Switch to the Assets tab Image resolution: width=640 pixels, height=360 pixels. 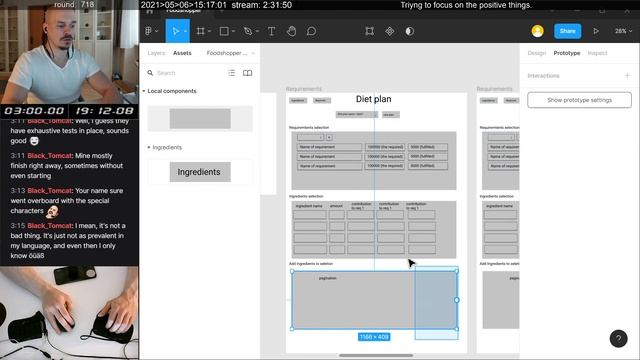click(182, 53)
